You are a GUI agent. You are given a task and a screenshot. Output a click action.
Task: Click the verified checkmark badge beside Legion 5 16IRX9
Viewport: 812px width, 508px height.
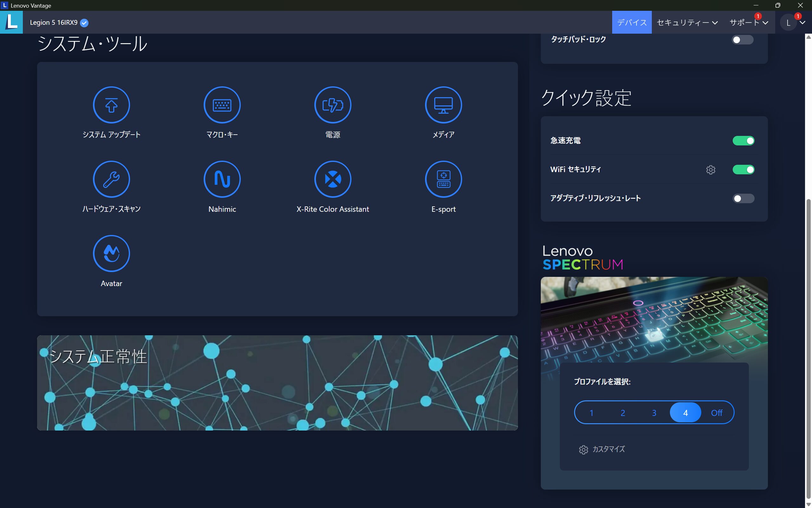[x=84, y=23]
